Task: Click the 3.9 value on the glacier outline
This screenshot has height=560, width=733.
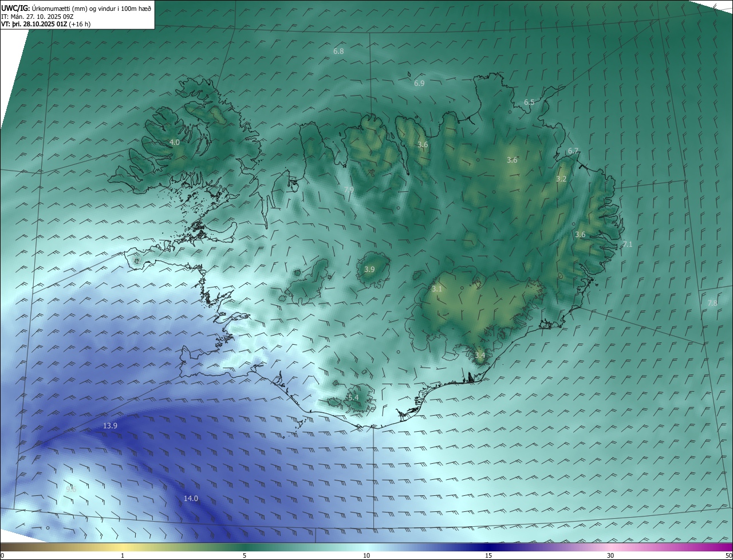Action: coord(369,269)
